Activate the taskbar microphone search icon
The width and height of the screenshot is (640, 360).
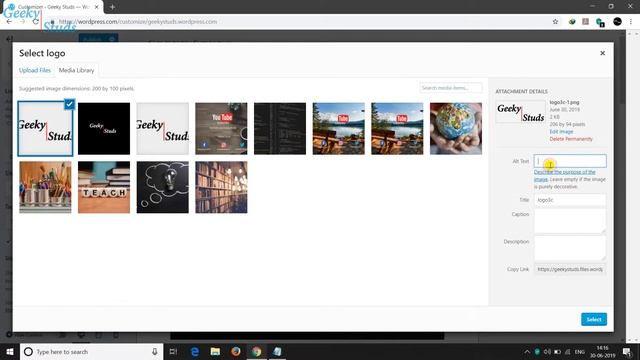[155, 351]
